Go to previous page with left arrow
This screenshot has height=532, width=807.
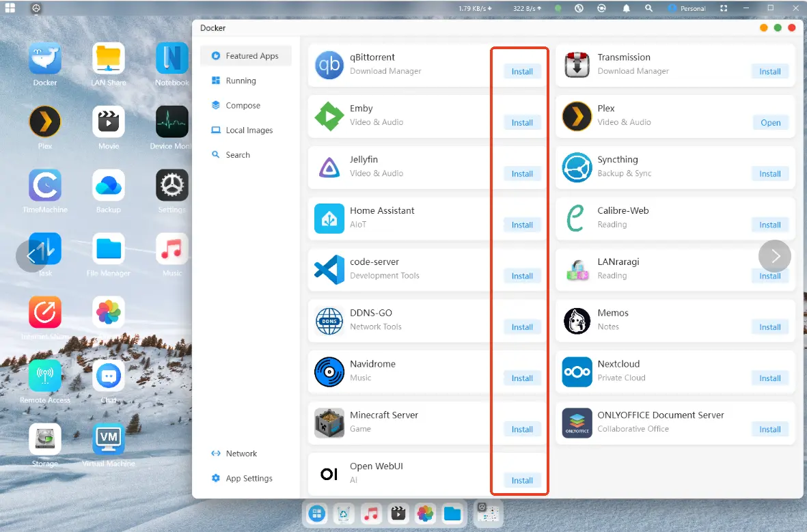31,256
